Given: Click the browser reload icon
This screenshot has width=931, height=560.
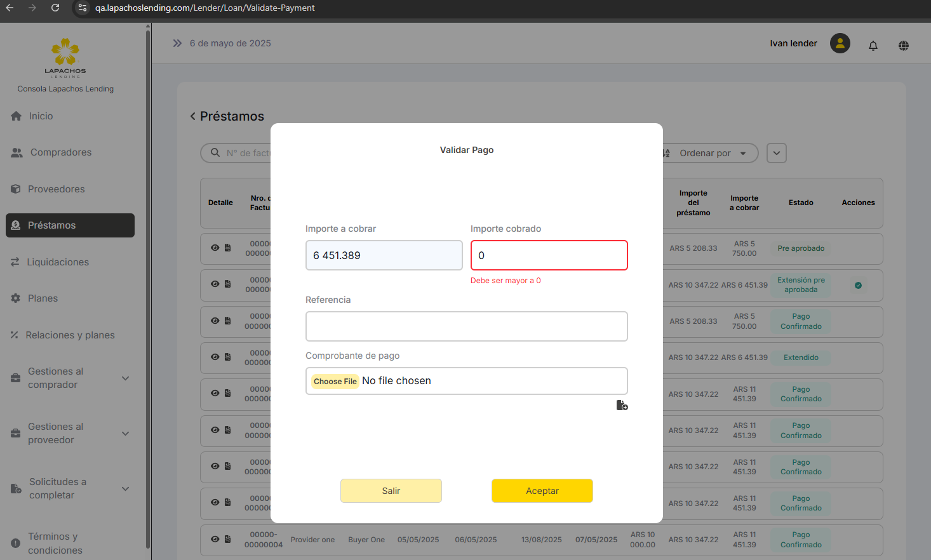Looking at the screenshot, I should click(x=55, y=8).
